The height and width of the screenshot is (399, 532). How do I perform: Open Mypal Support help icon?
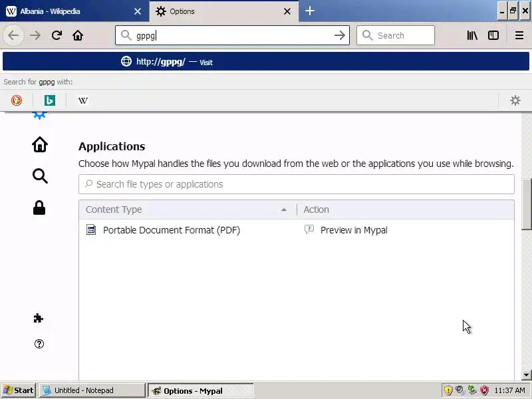[39, 344]
